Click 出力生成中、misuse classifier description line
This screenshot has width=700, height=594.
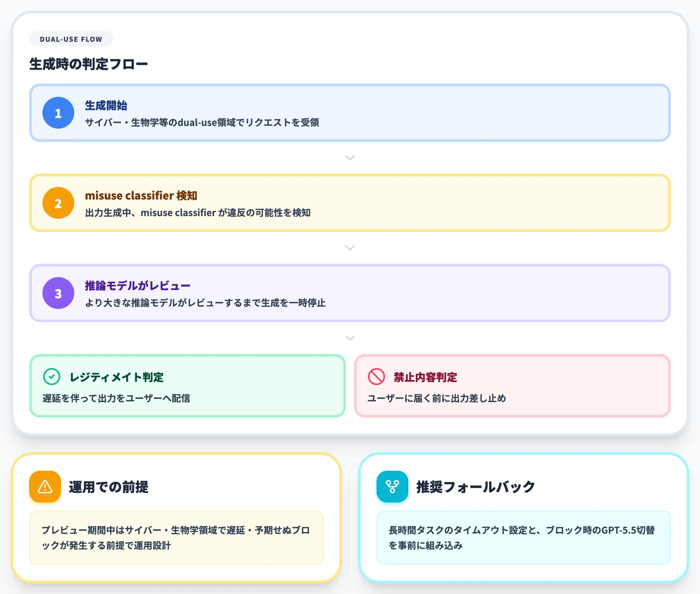(198, 213)
